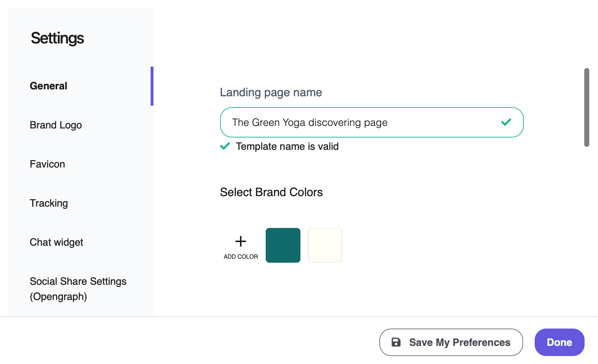This screenshot has height=364, width=598.
Task: Open the Tracking settings section
Action: (x=49, y=203)
